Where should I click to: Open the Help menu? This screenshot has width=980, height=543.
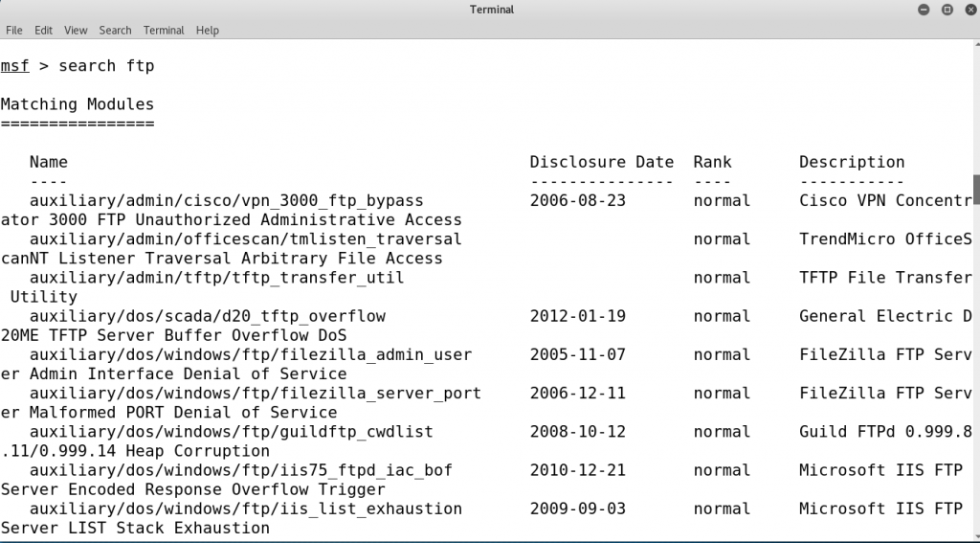(208, 31)
